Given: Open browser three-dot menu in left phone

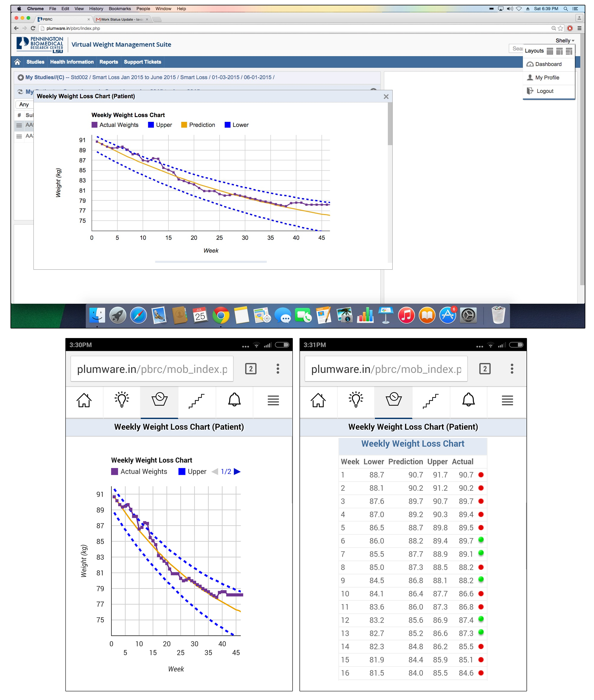Looking at the screenshot, I should coord(278,369).
